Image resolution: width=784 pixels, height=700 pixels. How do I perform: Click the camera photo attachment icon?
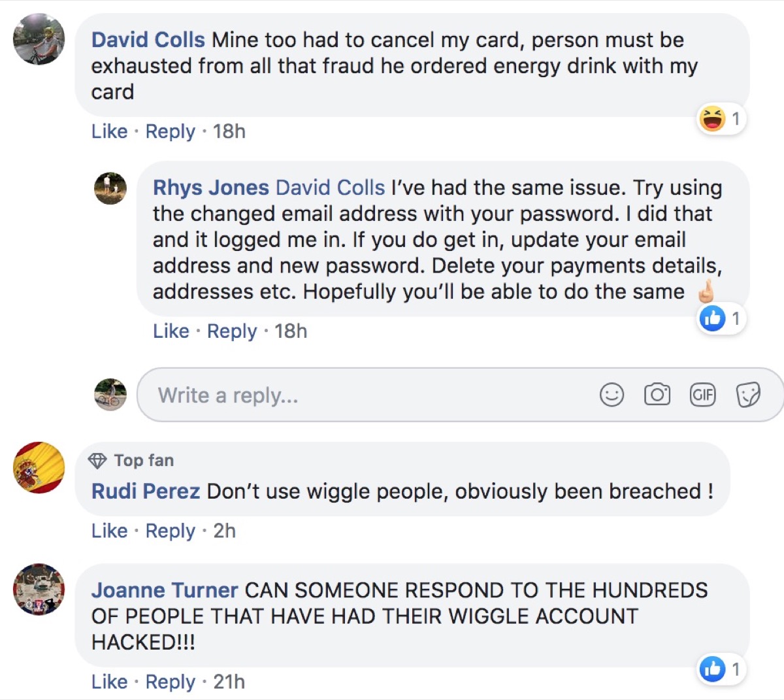[x=657, y=395]
